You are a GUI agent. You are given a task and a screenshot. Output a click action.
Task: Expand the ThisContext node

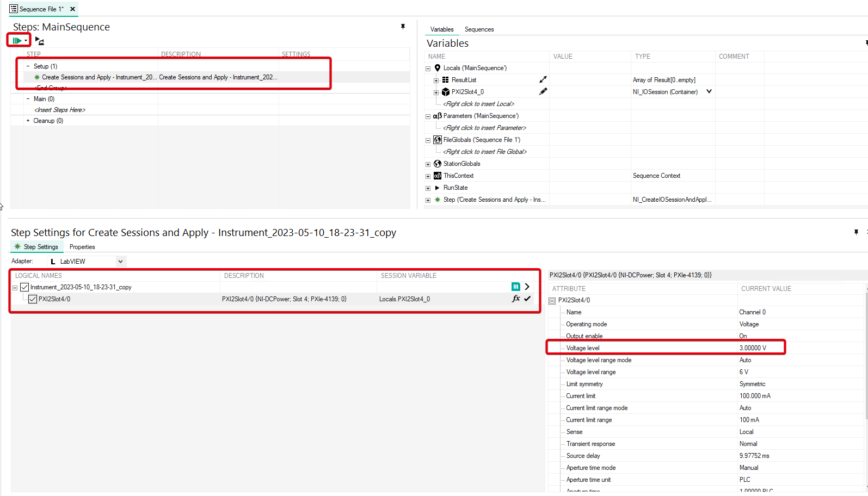pos(428,176)
